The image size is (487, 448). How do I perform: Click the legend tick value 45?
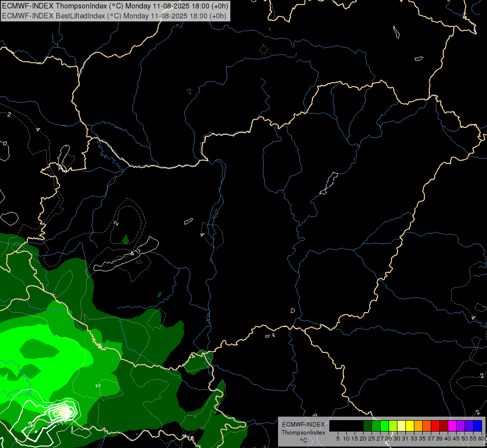click(x=456, y=439)
